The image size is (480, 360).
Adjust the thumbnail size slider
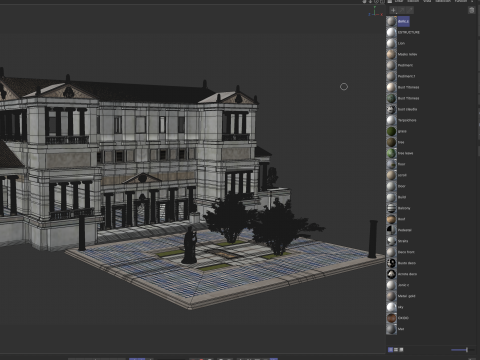[x=462, y=350]
